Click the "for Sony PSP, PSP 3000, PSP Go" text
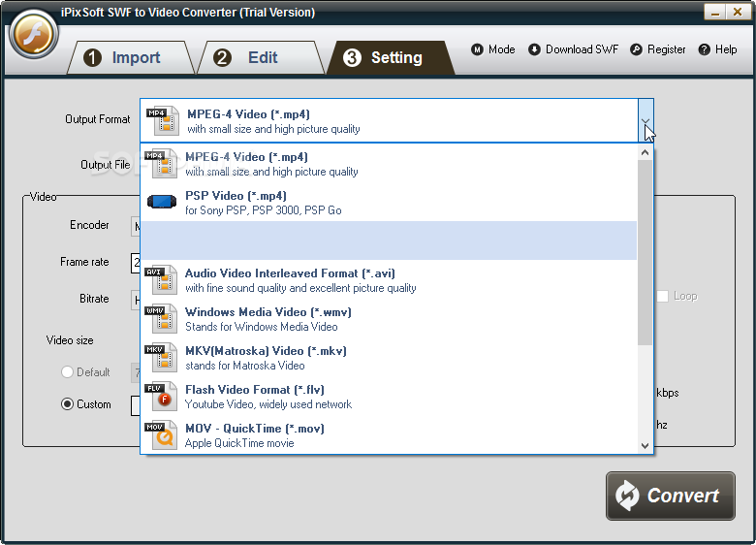This screenshot has width=756, height=545. tap(264, 210)
